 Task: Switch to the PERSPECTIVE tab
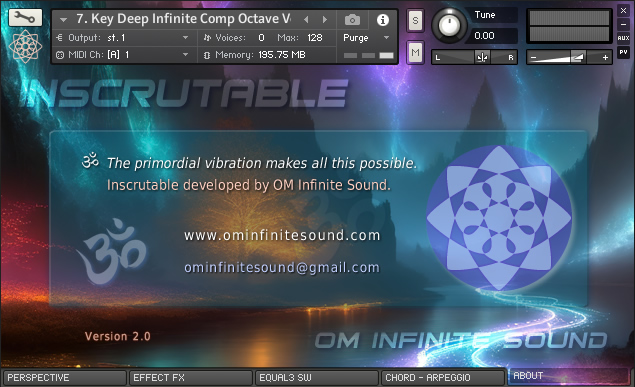pyautogui.click(x=64, y=378)
